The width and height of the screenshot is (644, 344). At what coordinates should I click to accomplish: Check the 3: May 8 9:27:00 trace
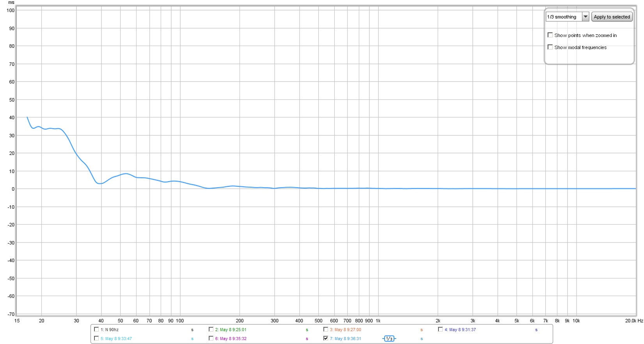326,330
